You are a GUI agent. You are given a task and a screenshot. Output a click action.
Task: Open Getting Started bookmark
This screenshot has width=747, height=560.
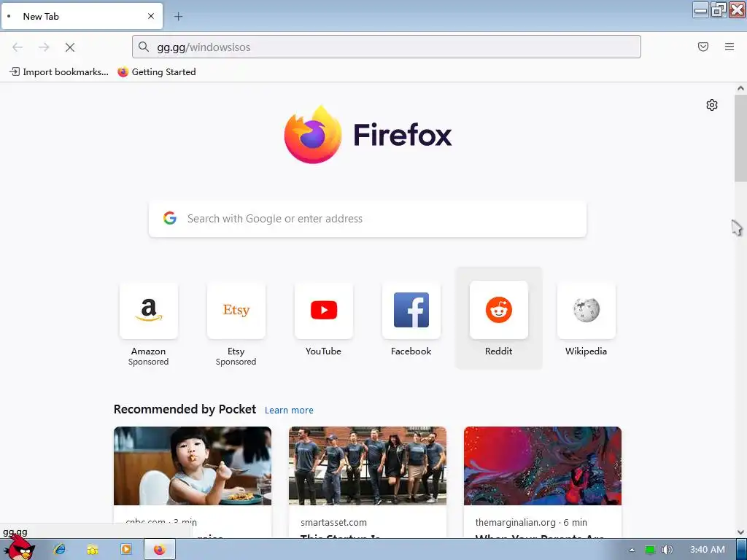click(x=157, y=72)
